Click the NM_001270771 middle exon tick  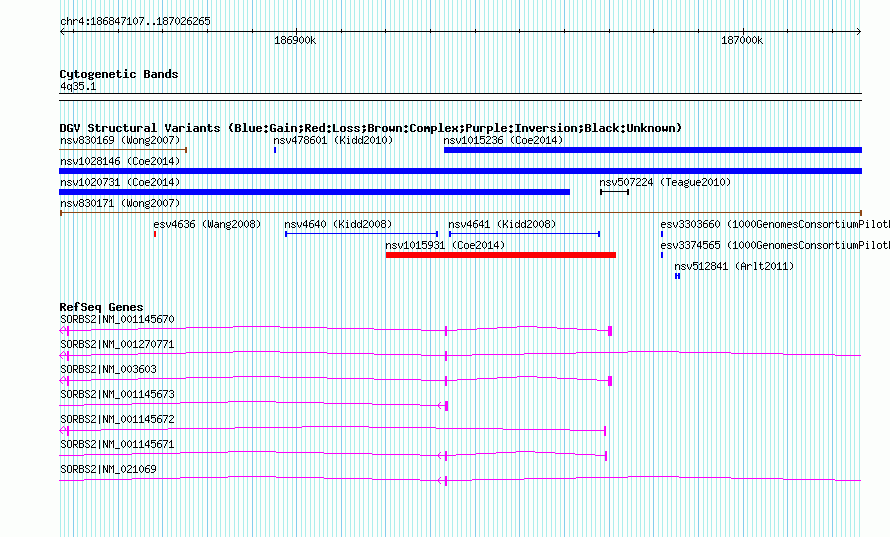pyautogui.click(x=446, y=355)
